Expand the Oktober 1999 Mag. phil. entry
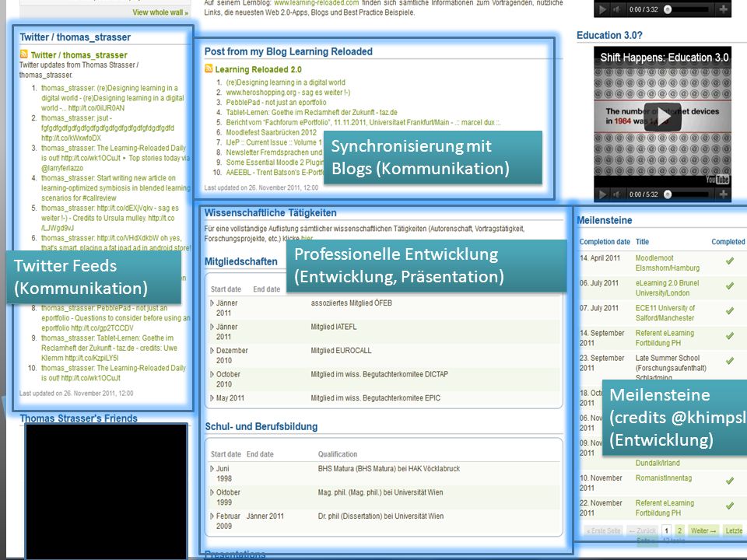 [212, 492]
